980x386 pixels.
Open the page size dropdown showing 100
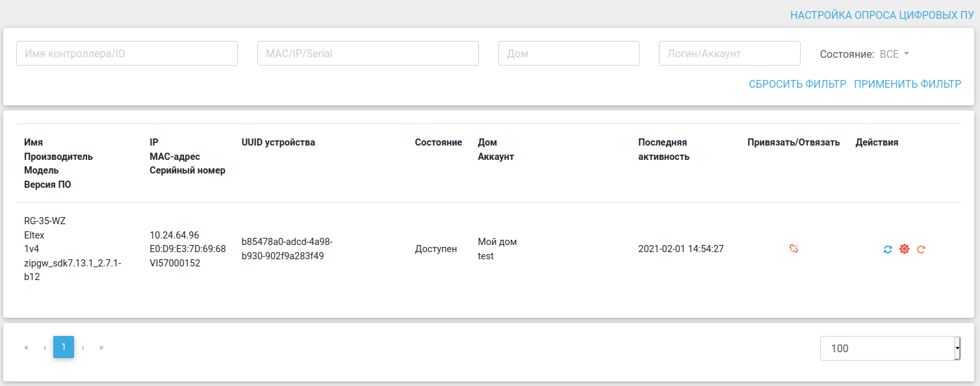click(890, 348)
